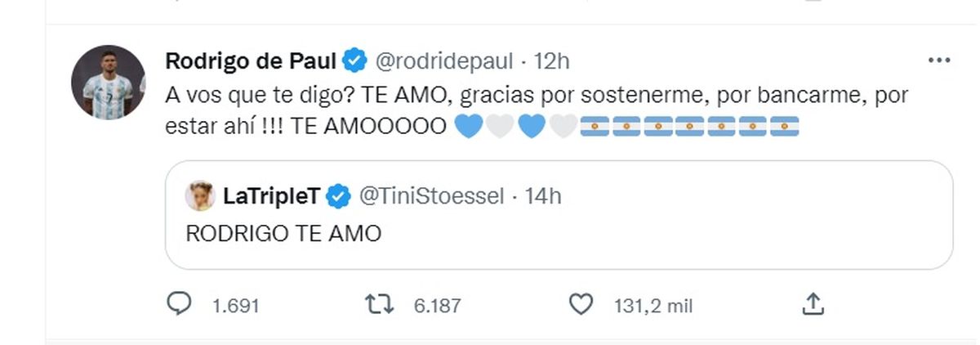Viewport: 980px width, 345px height.
Task: Open the 14h timestamp in quoted tweet
Action: [542, 196]
